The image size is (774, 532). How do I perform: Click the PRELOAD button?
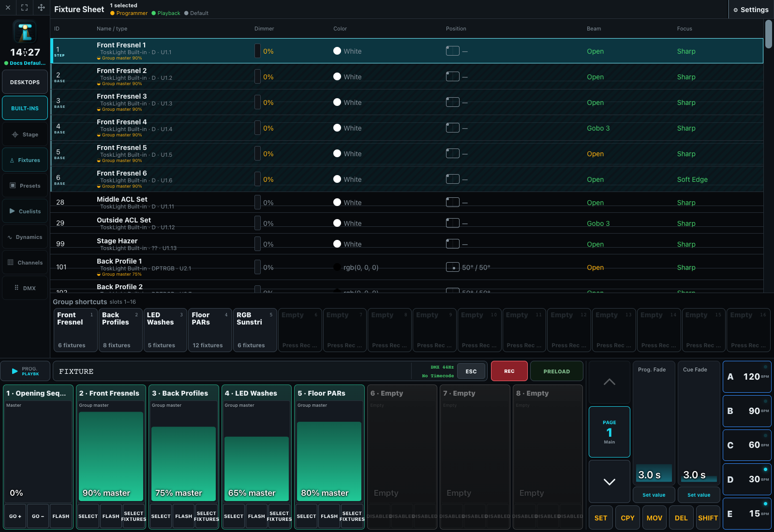(557, 371)
